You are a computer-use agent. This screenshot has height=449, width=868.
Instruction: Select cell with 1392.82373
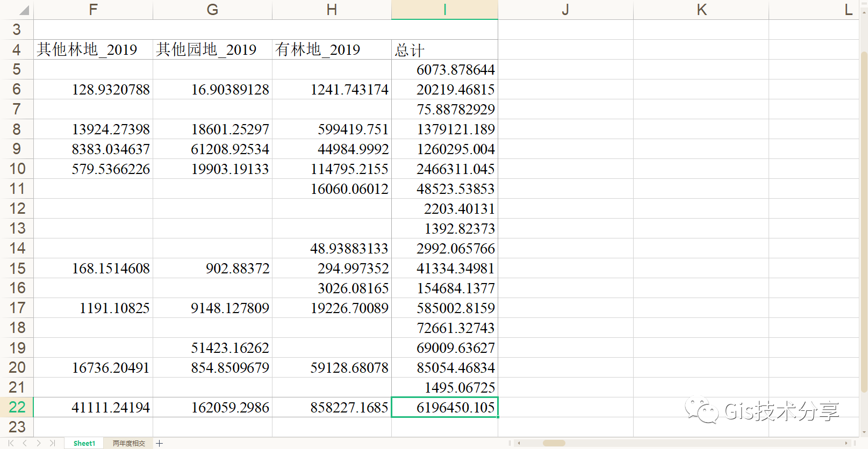tap(445, 228)
